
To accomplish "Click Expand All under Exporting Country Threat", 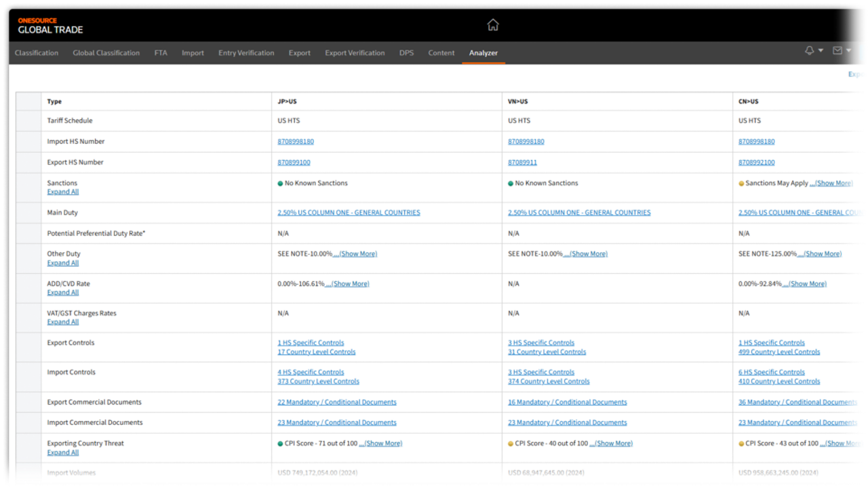I will tap(62, 452).
